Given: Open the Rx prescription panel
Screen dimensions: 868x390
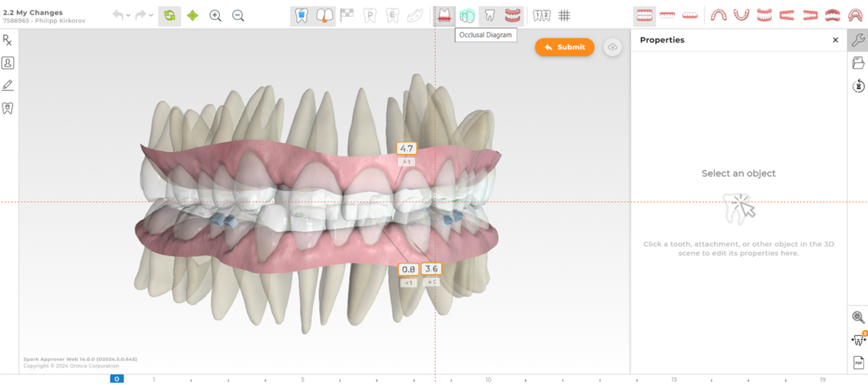Looking at the screenshot, I should pos(7,40).
